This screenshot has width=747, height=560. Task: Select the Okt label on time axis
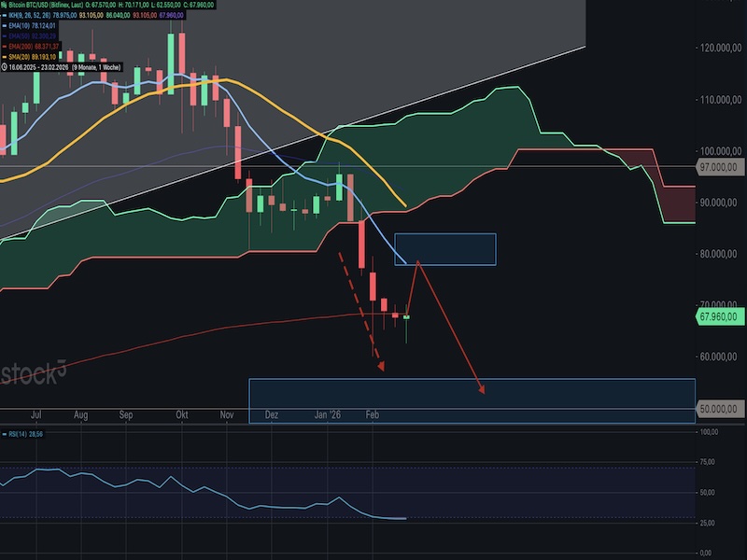182,413
